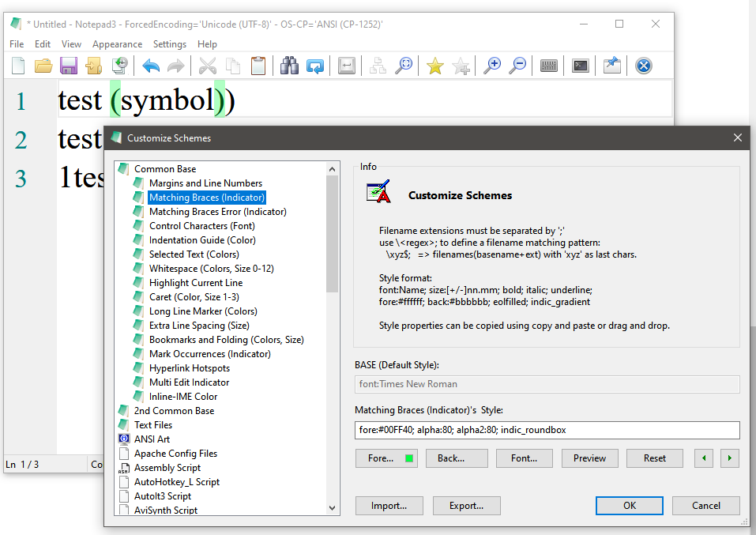Select 2nd Common Base scheme
Viewport: 756px width, 535px height.
[x=174, y=411]
